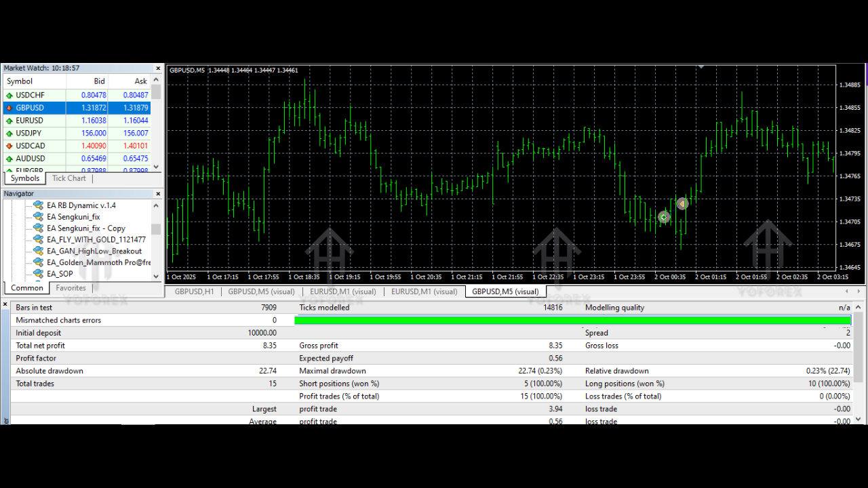Image resolution: width=868 pixels, height=488 pixels.
Task: Click the EA_FLY_WITH_GOLD_1121477 robot icon
Action: 38,239
